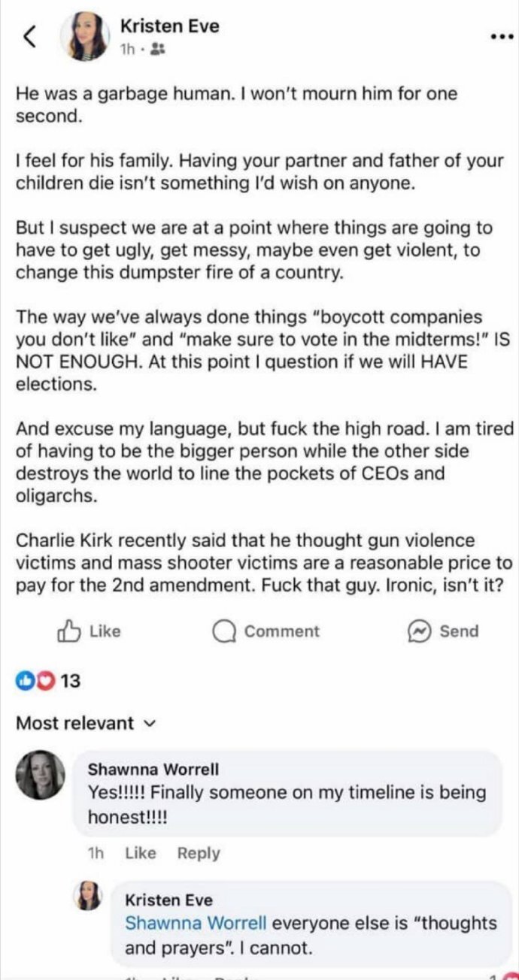
Task: Click the 1h timestamp under the author name
Action: [129, 49]
